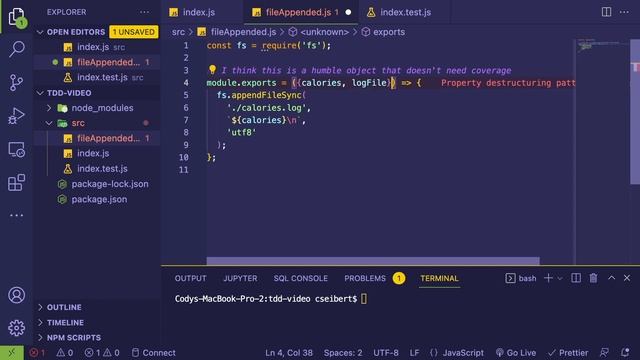
Task: Open the Search view icon
Action: click(x=16, y=49)
